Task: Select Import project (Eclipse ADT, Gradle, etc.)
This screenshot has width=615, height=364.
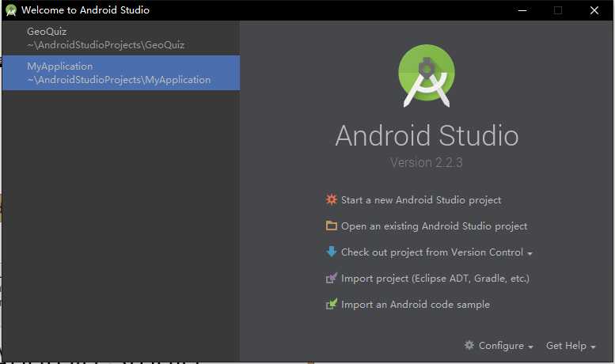Action: pyautogui.click(x=435, y=279)
